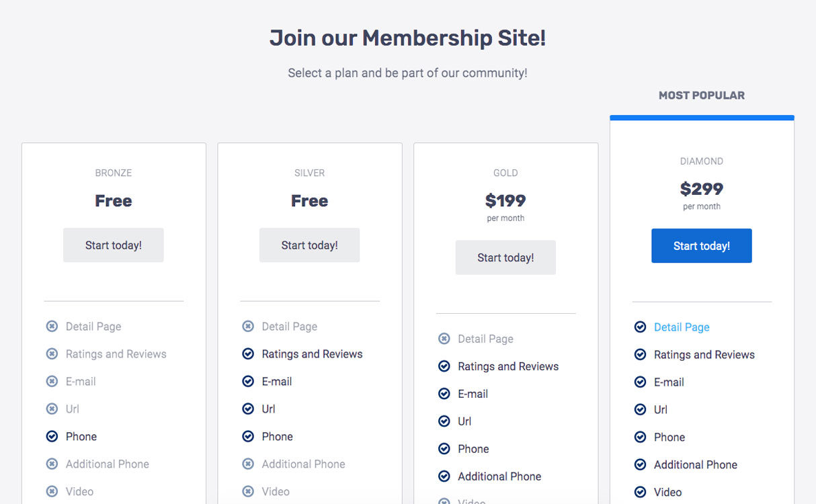
Task: Click the Gold E-mail checkmark icon
Action: [x=444, y=394]
